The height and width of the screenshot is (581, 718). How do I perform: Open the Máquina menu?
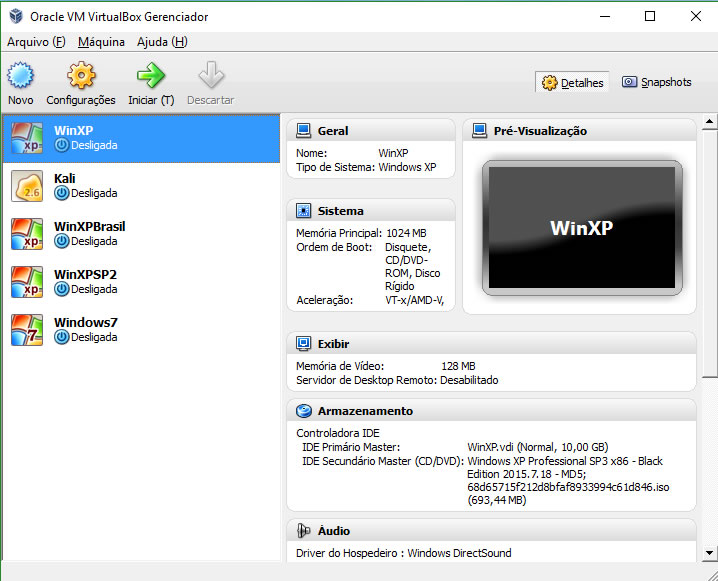pos(101,42)
